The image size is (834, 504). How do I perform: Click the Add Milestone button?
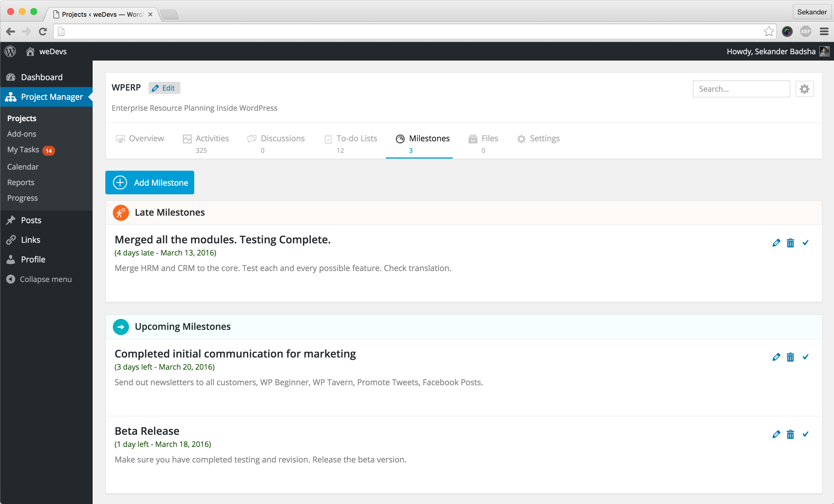[149, 183]
